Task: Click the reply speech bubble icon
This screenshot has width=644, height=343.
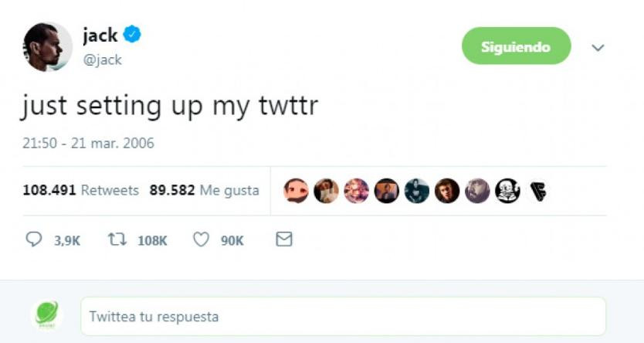Action: [x=34, y=239]
